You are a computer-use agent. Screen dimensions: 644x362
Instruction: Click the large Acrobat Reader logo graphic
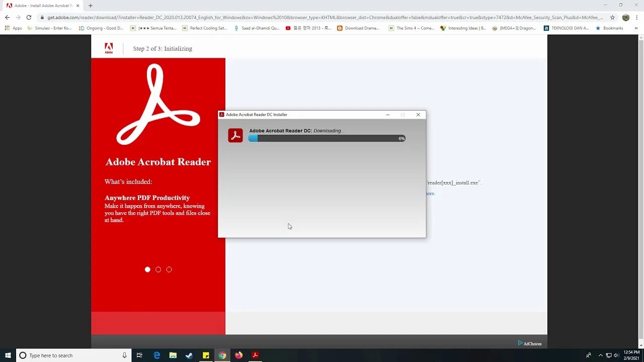pyautogui.click(x=158, y=105)
